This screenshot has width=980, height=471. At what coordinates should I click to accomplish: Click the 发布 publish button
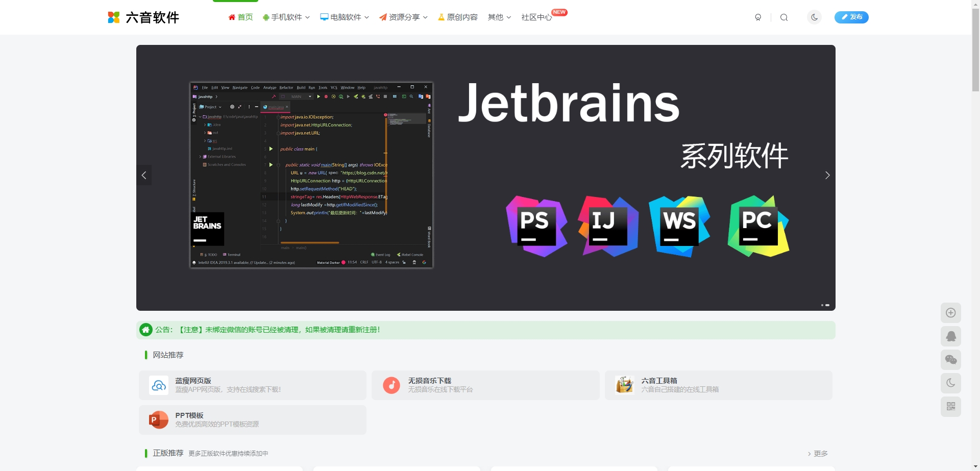[x=851, y=17]
